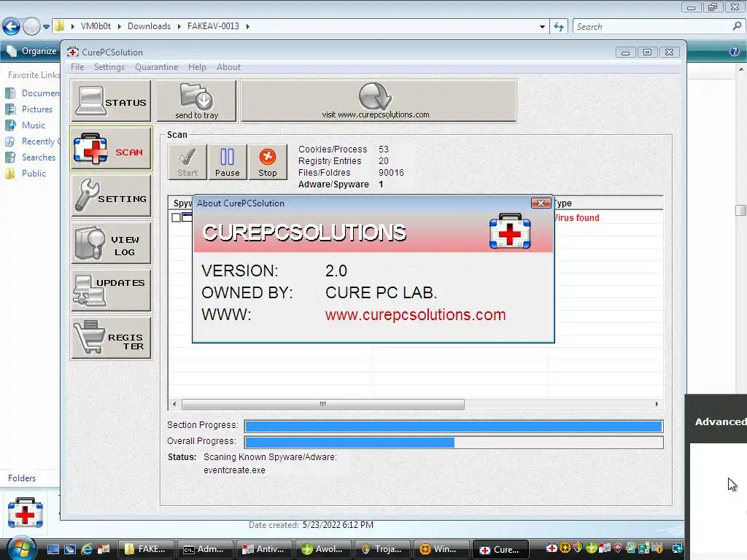Viewport: 747px width, 560px height.
Task: Switch to Troja... taskbar item
Action: 382,549
